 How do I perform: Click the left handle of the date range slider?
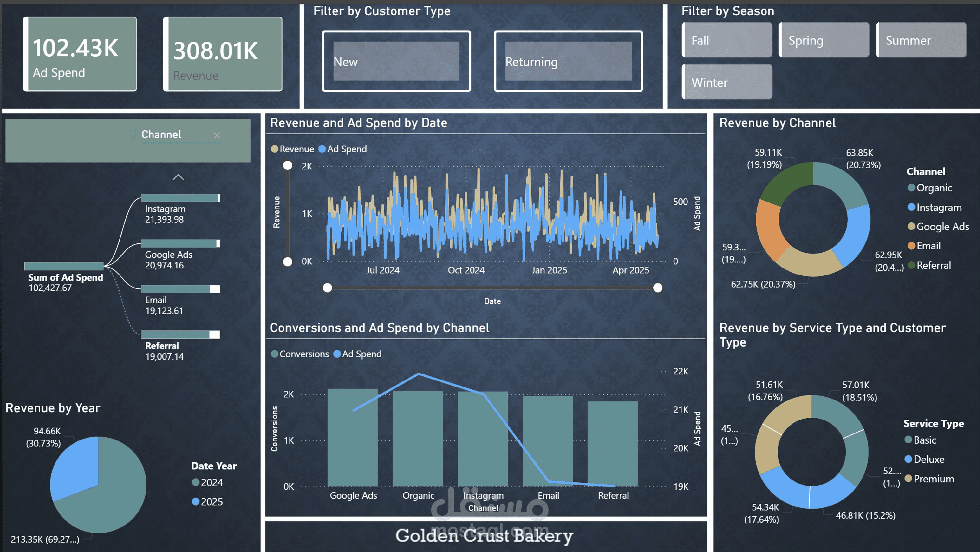[x=327, y=288]
